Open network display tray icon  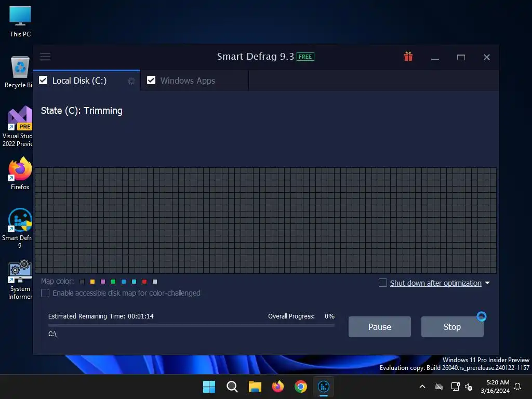pyautogui.click(x=455, y=387)
